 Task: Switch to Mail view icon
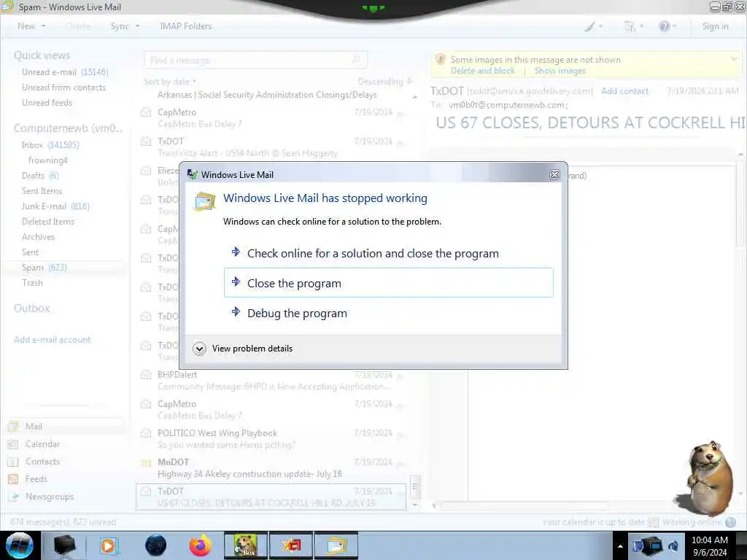[13, 426]
